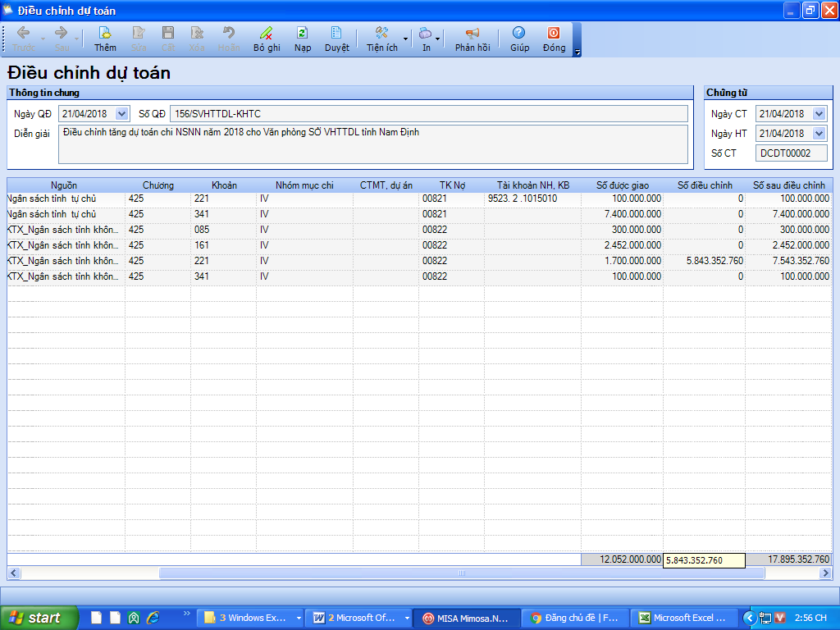This screenshot has height=630, width=840.
Task: Click the Số CT field DCDT00002
Action: click(x=792, y=153)
